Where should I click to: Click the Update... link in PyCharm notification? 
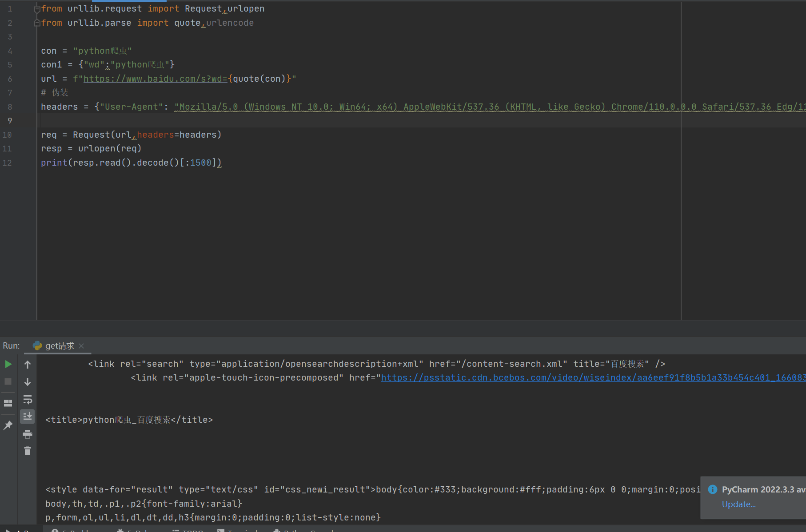pos(738,504)
